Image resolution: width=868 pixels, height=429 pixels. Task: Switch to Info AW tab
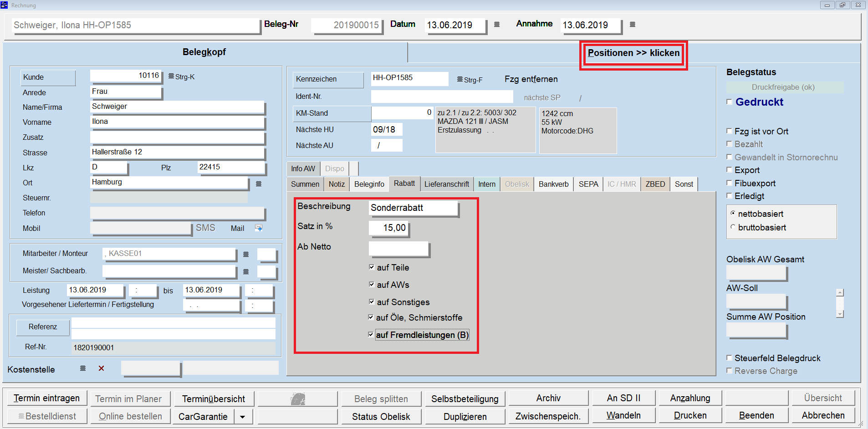coord(303,169)
